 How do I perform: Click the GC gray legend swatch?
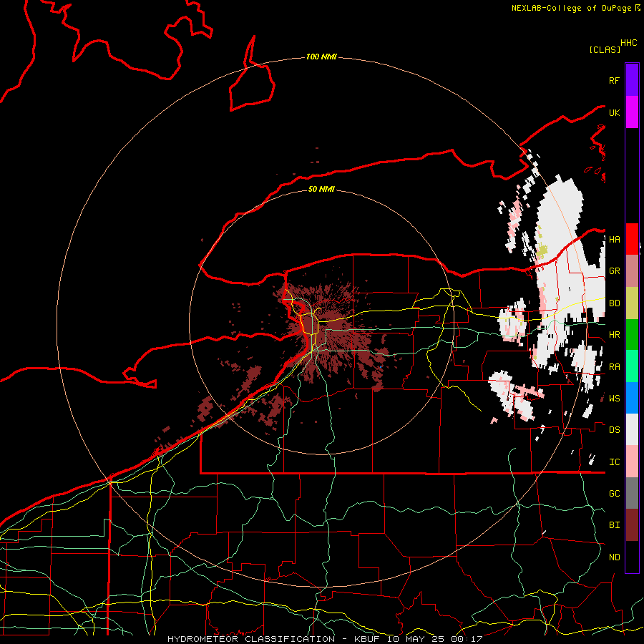[632, 493]
